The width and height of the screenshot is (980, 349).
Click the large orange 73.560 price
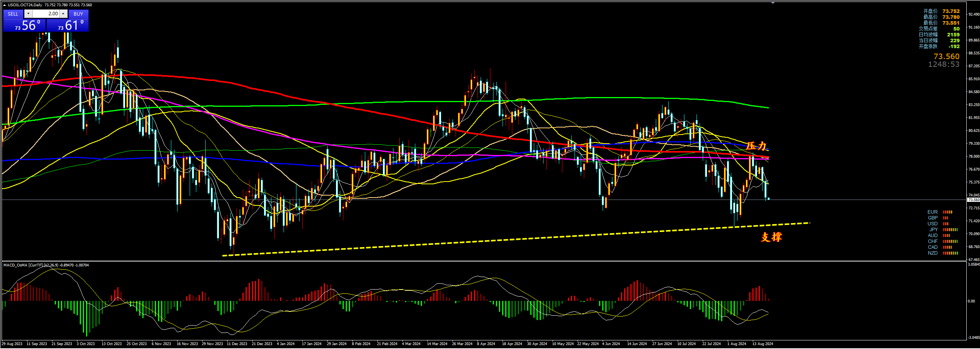pyautogui.click(x=946, y=57)
